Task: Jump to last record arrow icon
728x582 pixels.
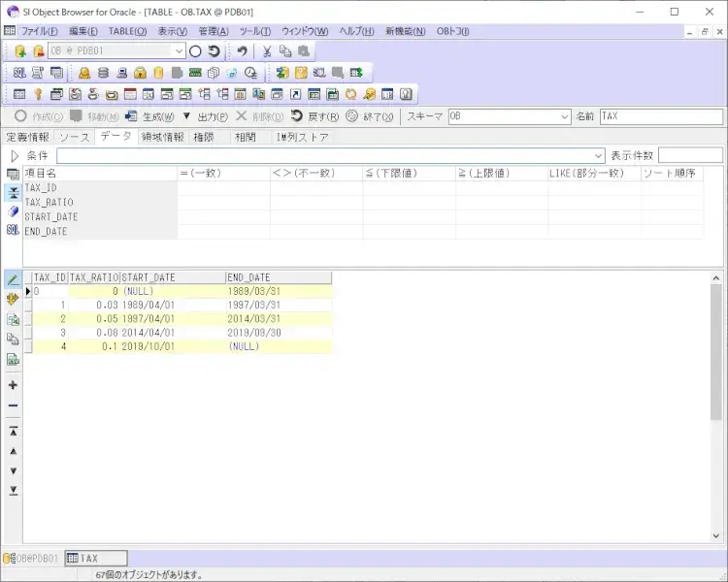Action: coord(13,491)
